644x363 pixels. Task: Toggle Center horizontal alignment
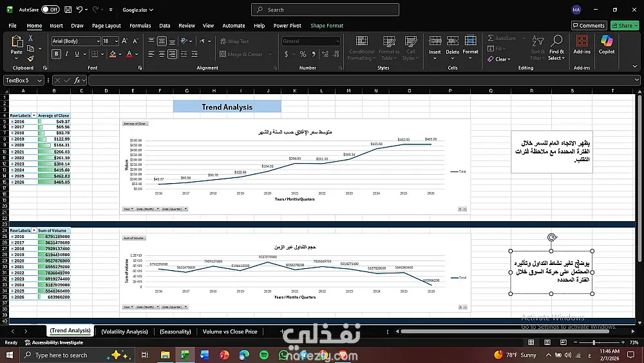[x=162, y=54]
